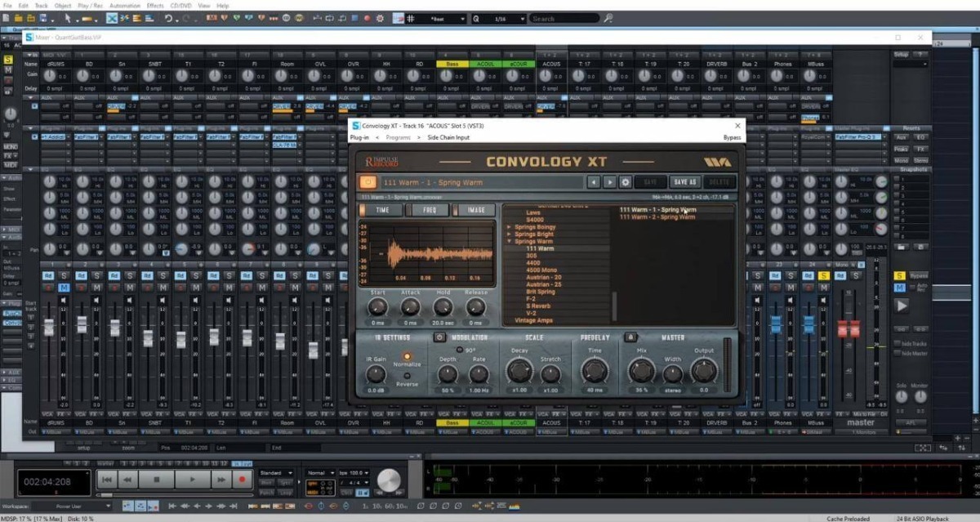Viewport: 980px width, 522px height.
Task: Open the File menu
Action: coord(7,6)
